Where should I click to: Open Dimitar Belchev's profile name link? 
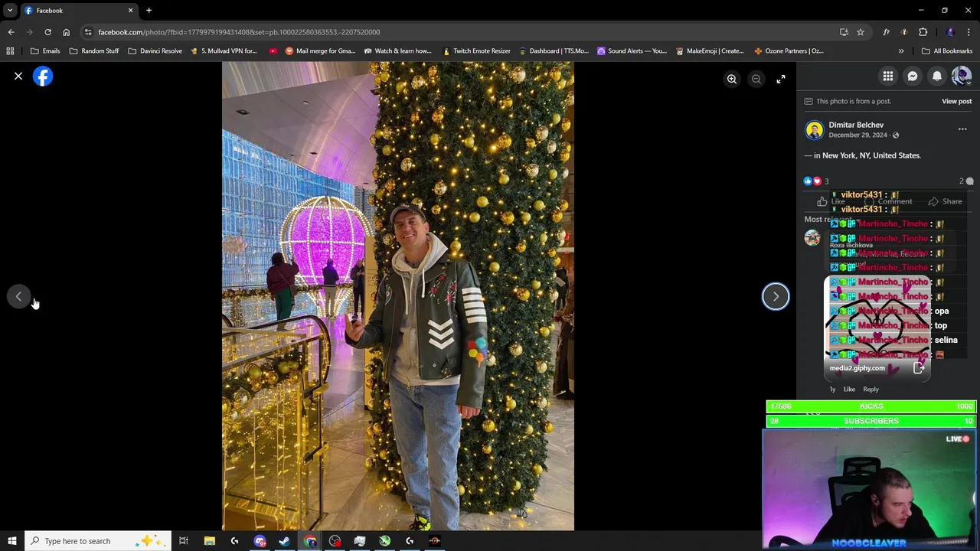tap(856, 125)
